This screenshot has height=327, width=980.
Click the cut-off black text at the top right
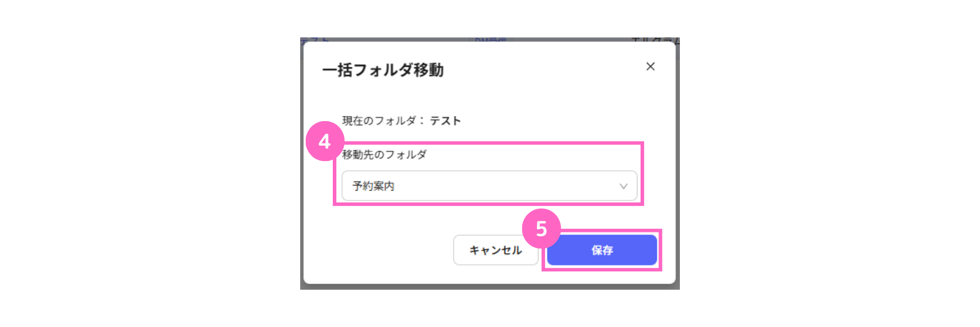point(655,40)
